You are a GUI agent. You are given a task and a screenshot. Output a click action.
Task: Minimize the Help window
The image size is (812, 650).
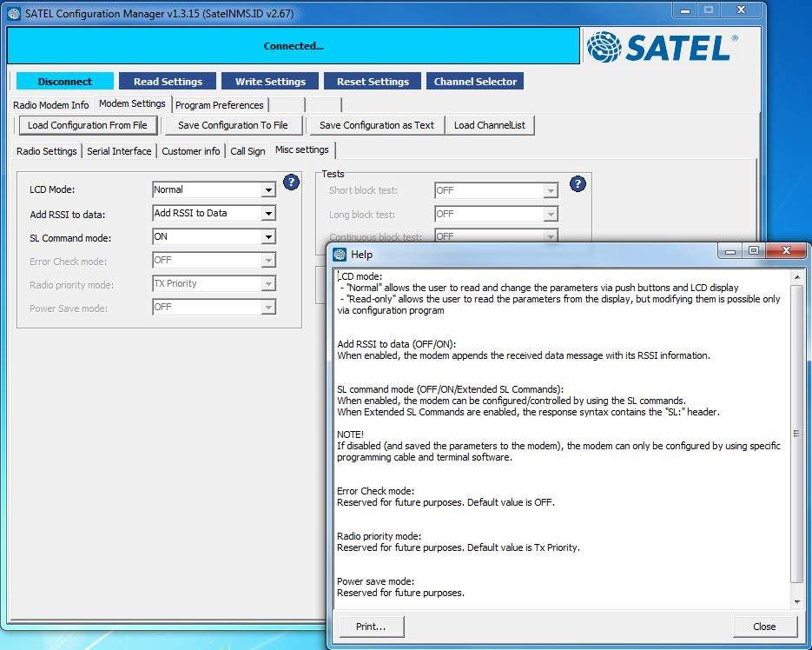click(730, 251)
